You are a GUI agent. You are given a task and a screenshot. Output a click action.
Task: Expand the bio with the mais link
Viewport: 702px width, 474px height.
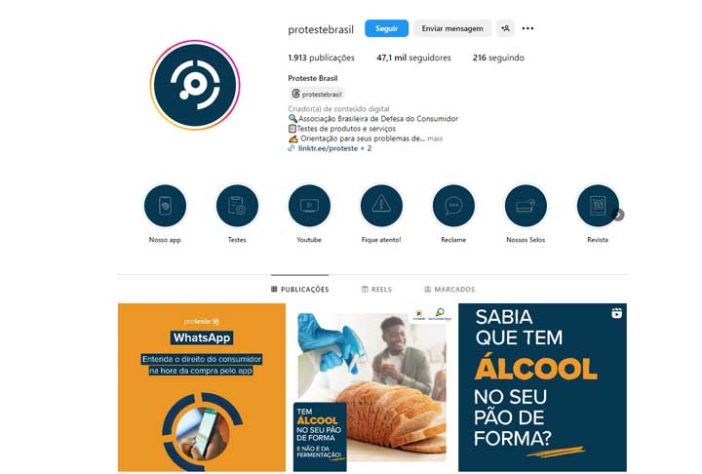pyautogui.click(x=435, y=139)
